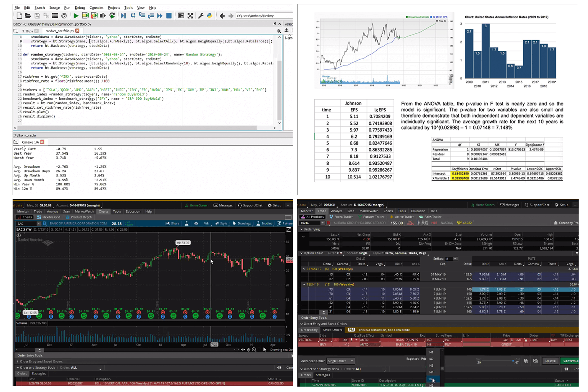Screen dimensions: 588x392
Task: Open the Projects menu in Spyder
Action: pyautogui.click(x=114, y=8)
